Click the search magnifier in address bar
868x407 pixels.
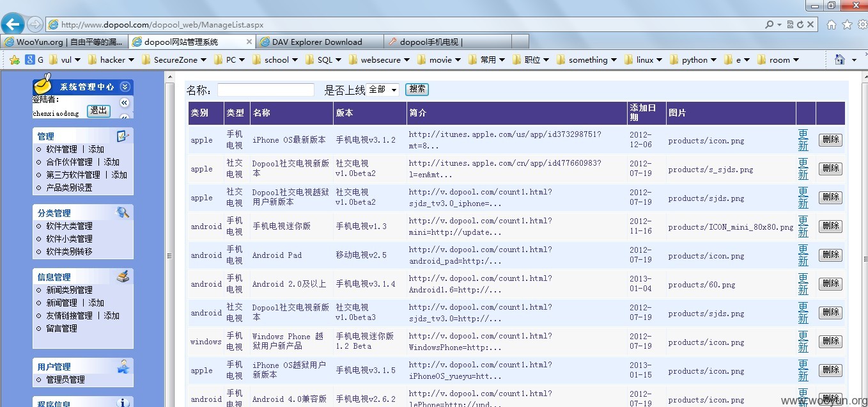pos(770,24)
